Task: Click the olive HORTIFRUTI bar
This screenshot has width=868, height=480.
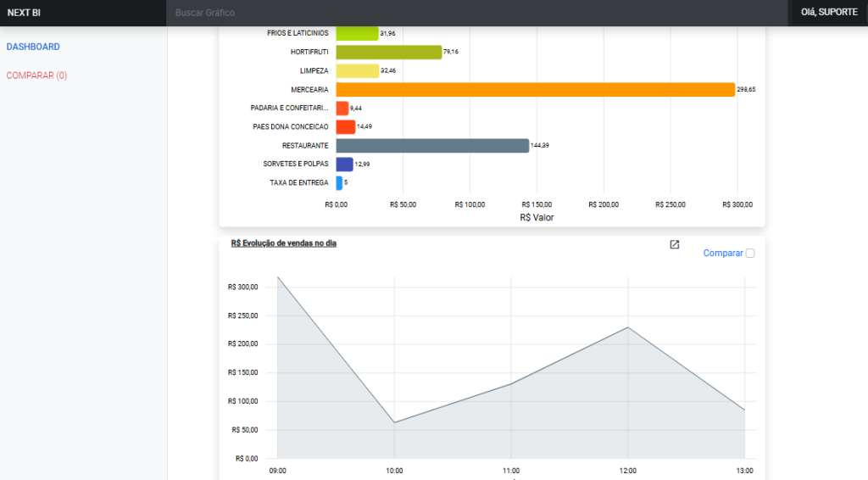Action: coord(388,52)
